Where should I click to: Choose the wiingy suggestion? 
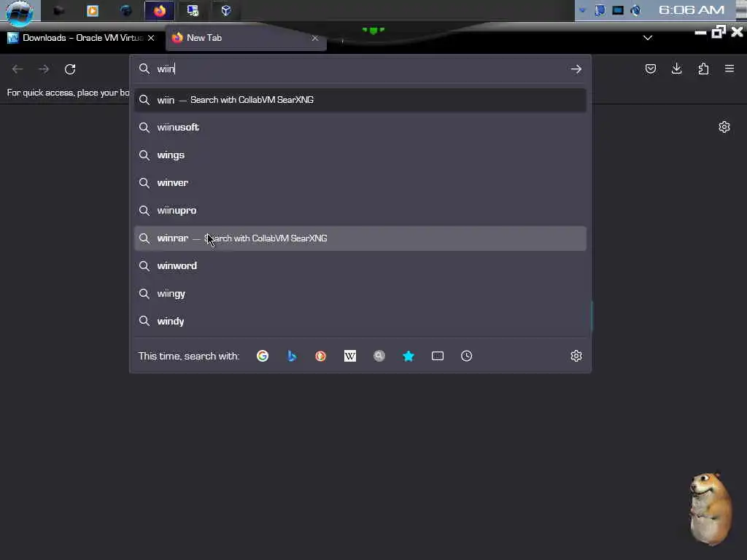pyautogui.click(x=360, y=293)
